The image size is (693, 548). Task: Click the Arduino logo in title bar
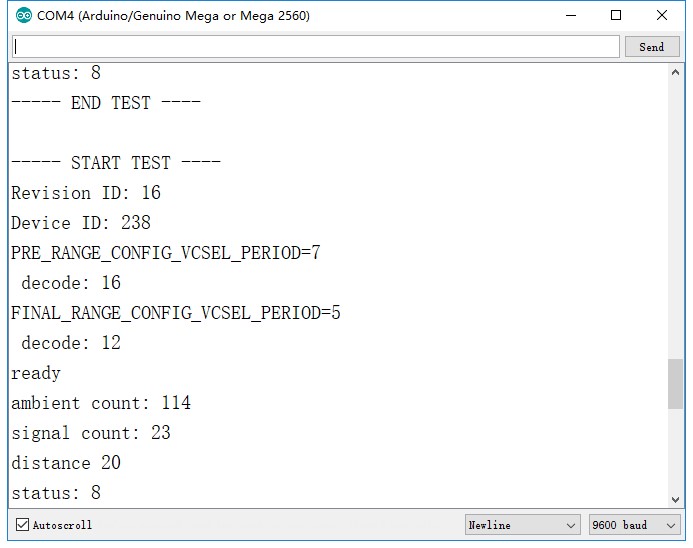24,16
